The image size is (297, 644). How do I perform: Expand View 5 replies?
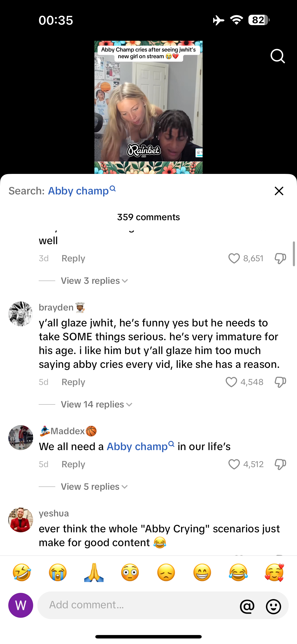[x=94, y=487]
